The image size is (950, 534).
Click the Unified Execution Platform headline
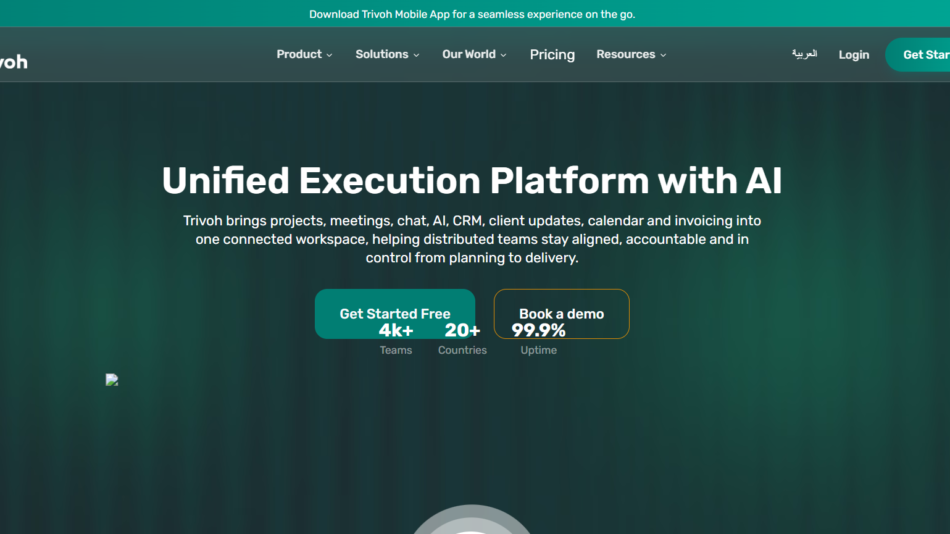tap(472, 181)
